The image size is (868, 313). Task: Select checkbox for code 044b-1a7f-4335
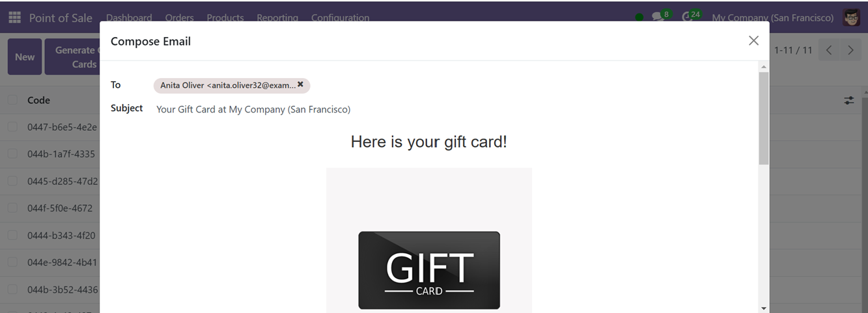click(x=12, y=154)
